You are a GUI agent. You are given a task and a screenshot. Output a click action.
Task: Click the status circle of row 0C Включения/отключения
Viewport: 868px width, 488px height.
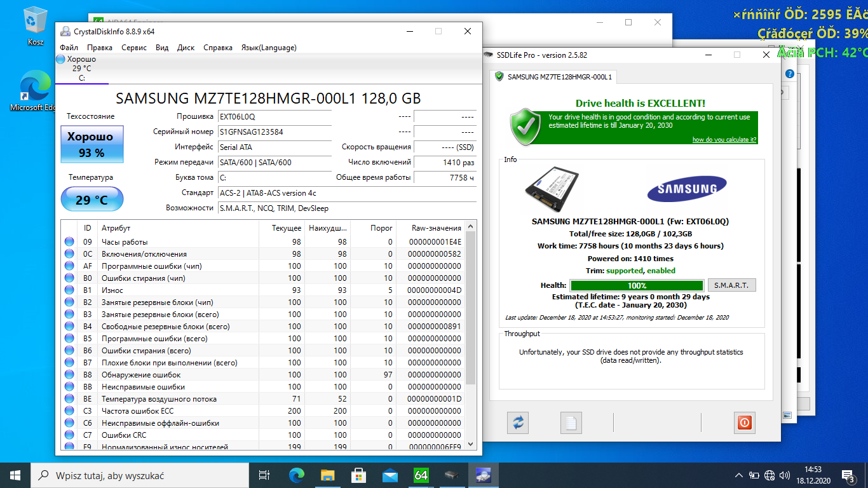(69, 254)
